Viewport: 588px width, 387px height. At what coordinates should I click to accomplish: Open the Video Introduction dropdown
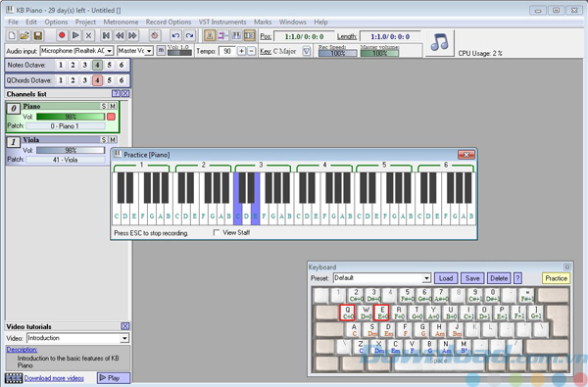pos(124,338)
